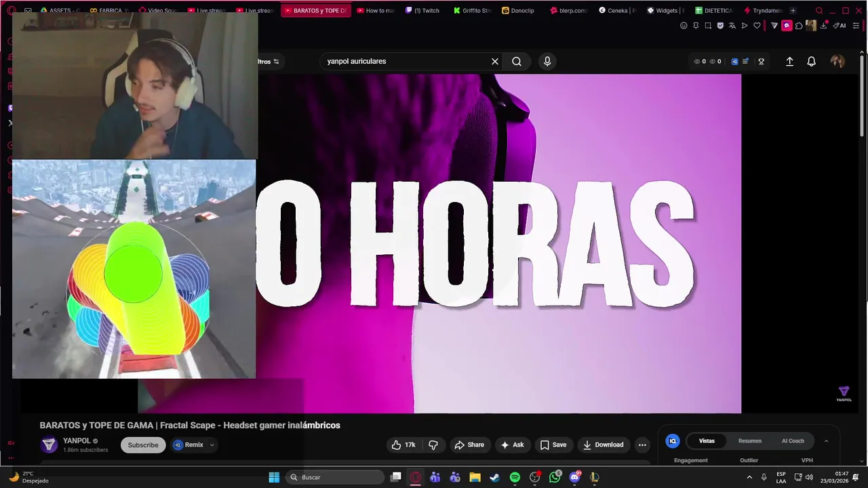Open the YANPOL channel avatar

pos(49,445)
